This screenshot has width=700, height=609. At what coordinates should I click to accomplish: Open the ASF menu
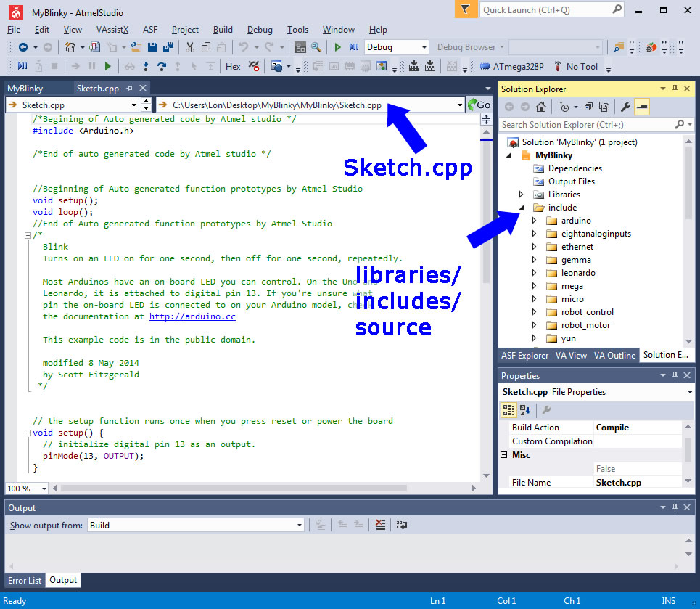point(150,30)
